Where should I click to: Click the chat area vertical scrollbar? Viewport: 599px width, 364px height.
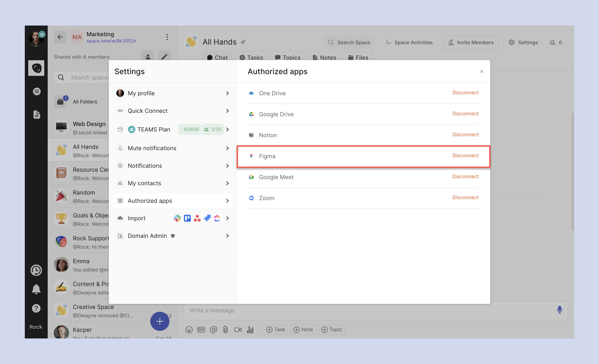click(x=572, y=172)
